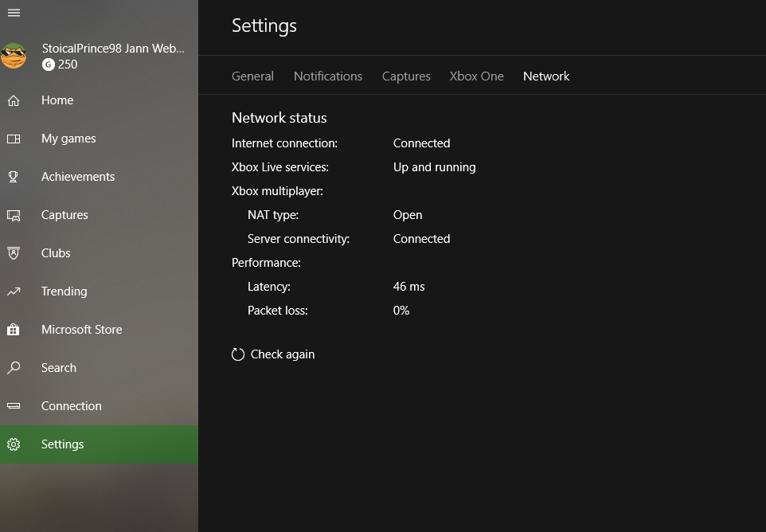Open the Captures screen icon
The image size is (766, 532).
coord(14,215)
